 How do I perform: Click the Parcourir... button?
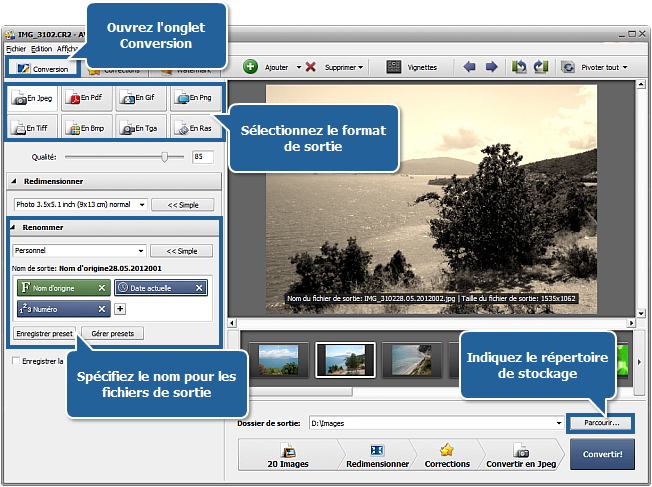[601, 423]
